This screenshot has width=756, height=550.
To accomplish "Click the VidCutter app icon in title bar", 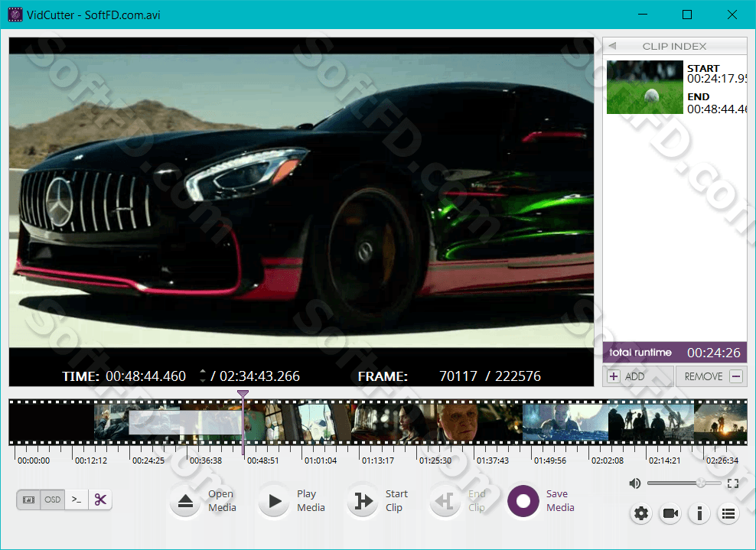I will (15, 15).
